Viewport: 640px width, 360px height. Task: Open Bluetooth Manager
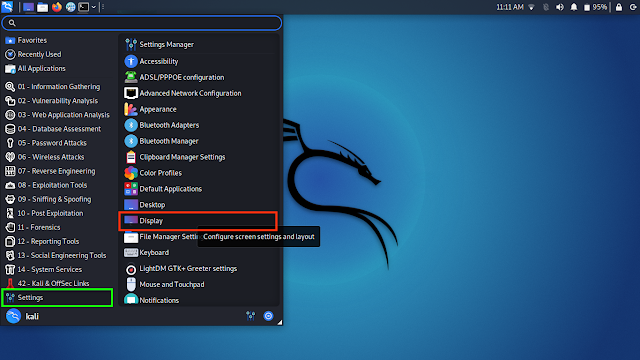[x=199, y=141]
